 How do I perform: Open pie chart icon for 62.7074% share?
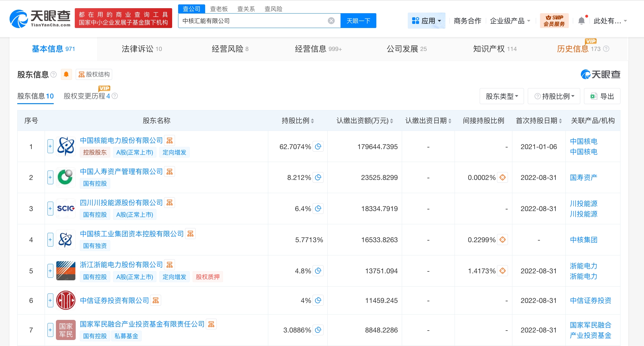coord(318,147)
